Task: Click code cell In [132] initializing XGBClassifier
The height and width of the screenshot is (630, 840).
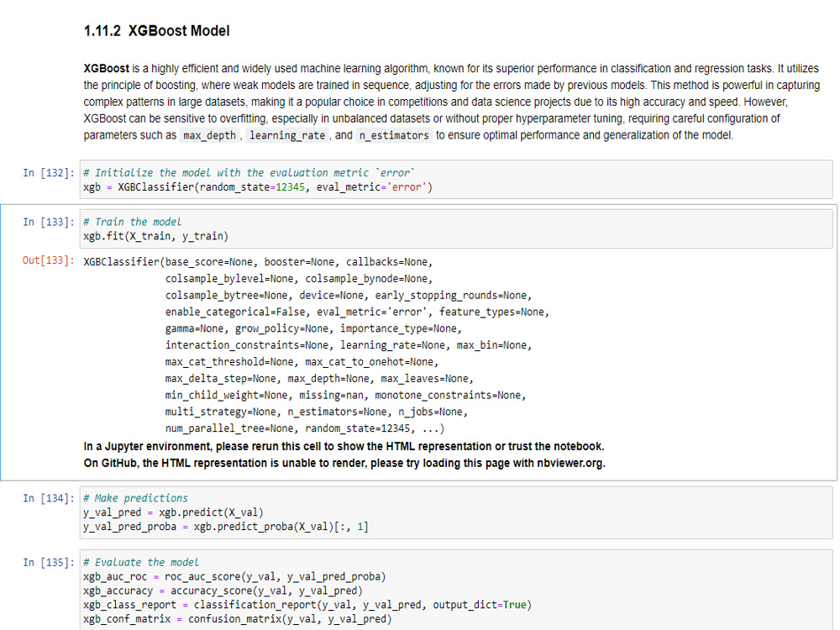Action: click(x=456, y=180)
